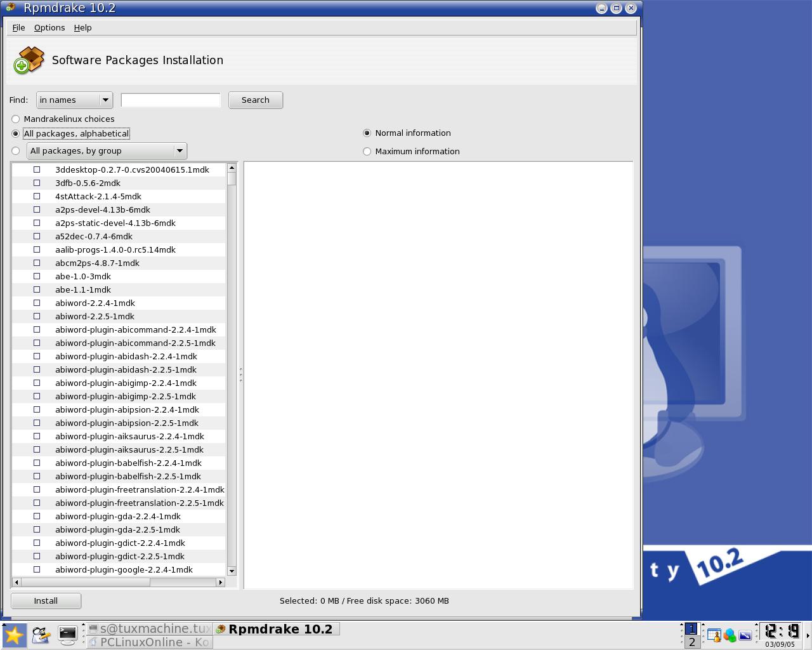Screen dimensions: 812x650
Task: Select the radio button beside All packages, by group
Action: click(16, 151)
